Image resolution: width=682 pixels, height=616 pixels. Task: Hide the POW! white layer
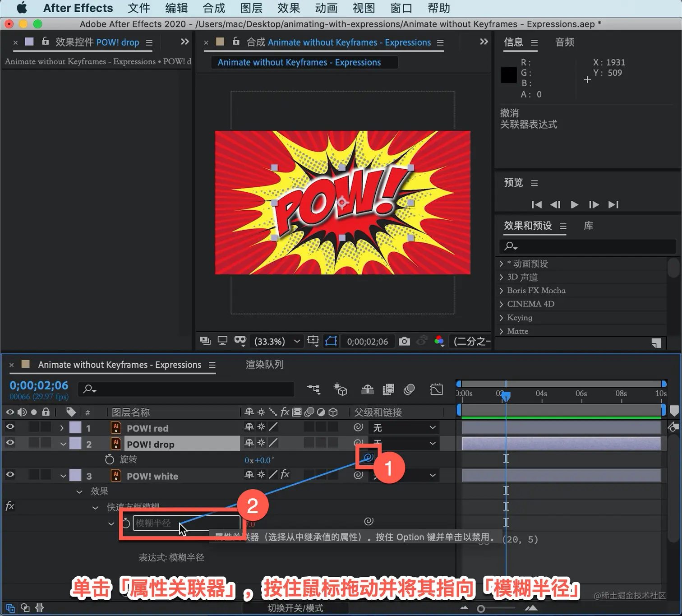tap(10, 474)
